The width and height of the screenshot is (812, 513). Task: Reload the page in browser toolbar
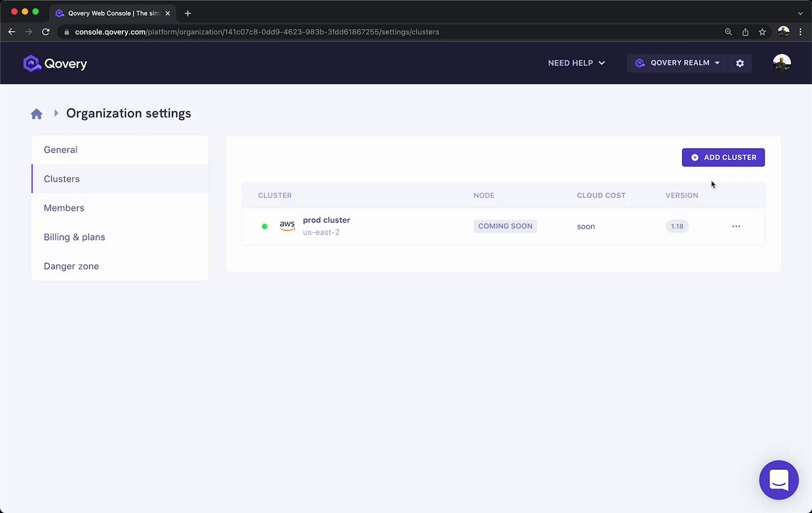tap(46, 32)
